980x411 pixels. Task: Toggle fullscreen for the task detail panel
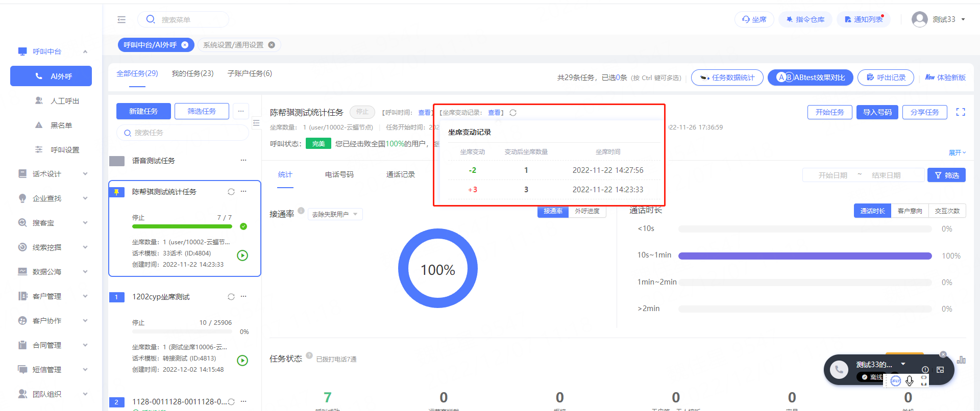(x=961, y=112)
